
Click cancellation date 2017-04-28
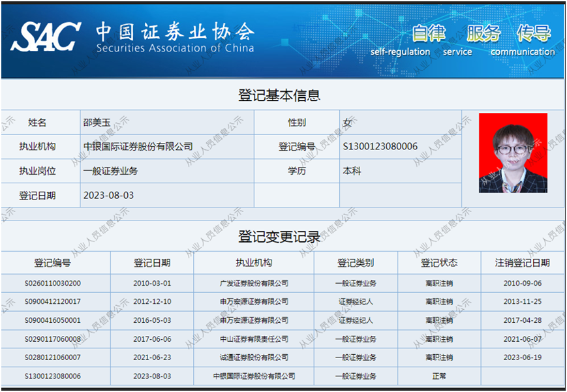click(523, 320)
